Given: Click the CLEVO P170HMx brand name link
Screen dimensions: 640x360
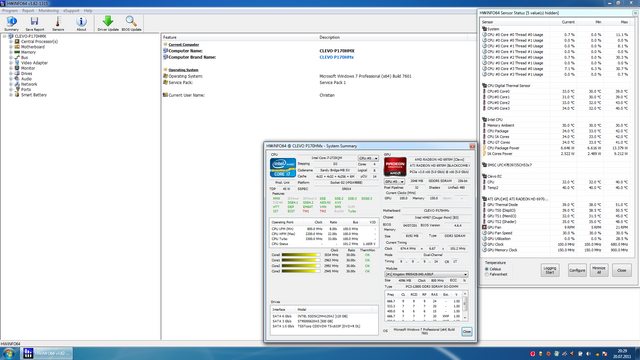Looking at the screenshot, I should 336,57.
